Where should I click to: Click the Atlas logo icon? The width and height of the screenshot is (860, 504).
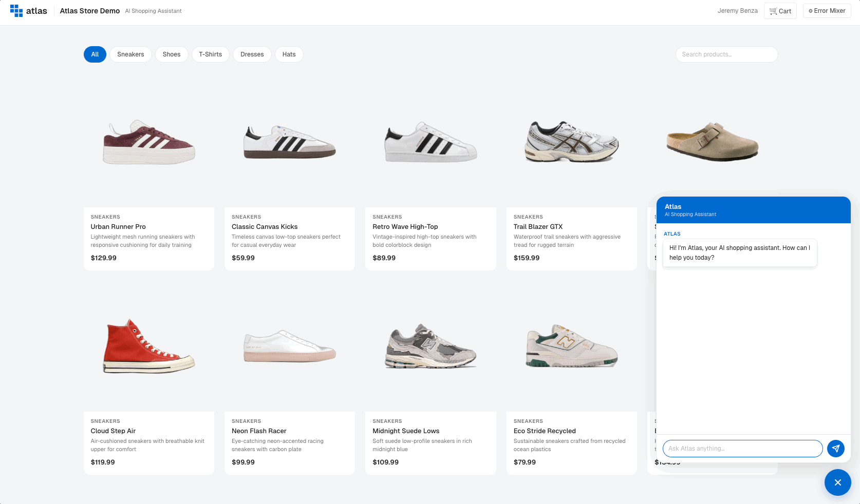click(16, 11)
